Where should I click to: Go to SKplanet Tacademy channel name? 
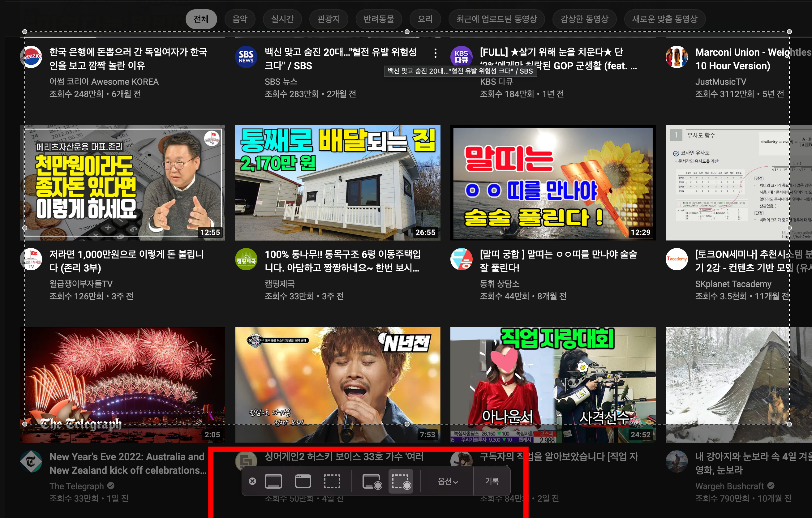coord(733,284)
